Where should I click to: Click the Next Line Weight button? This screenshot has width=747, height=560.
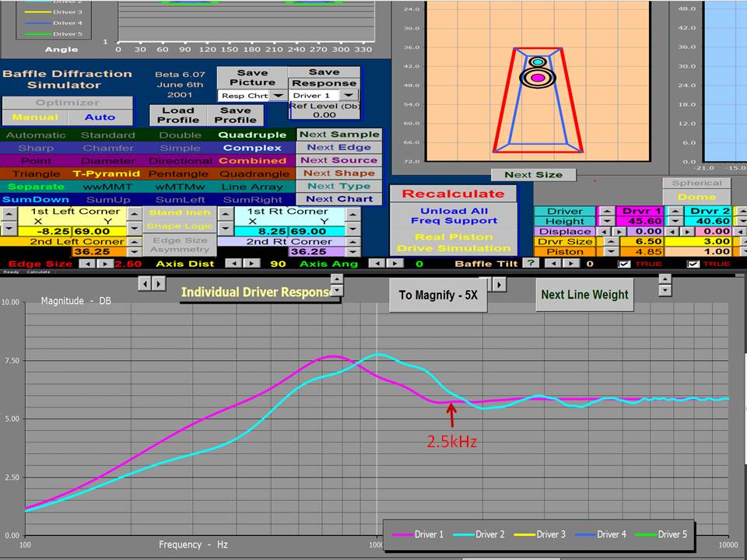coord(584,295)
